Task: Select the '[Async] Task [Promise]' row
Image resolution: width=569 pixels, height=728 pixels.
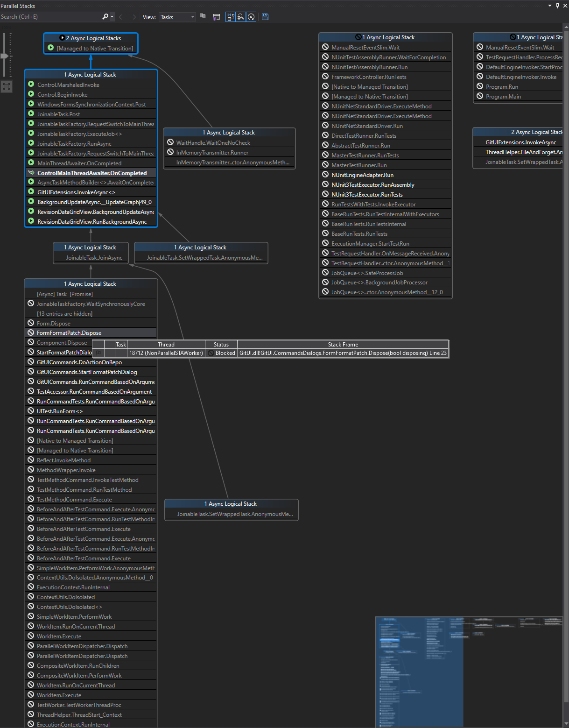Action: 91,294
